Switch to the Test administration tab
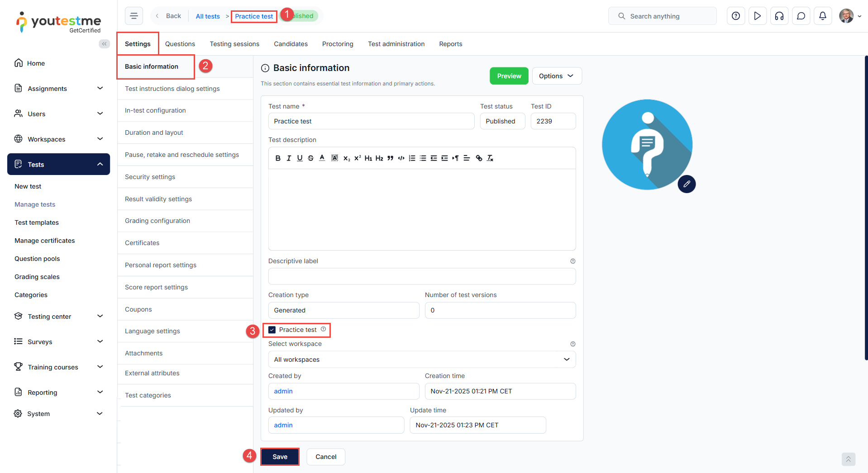868x473 pixels. click(396, 44)
